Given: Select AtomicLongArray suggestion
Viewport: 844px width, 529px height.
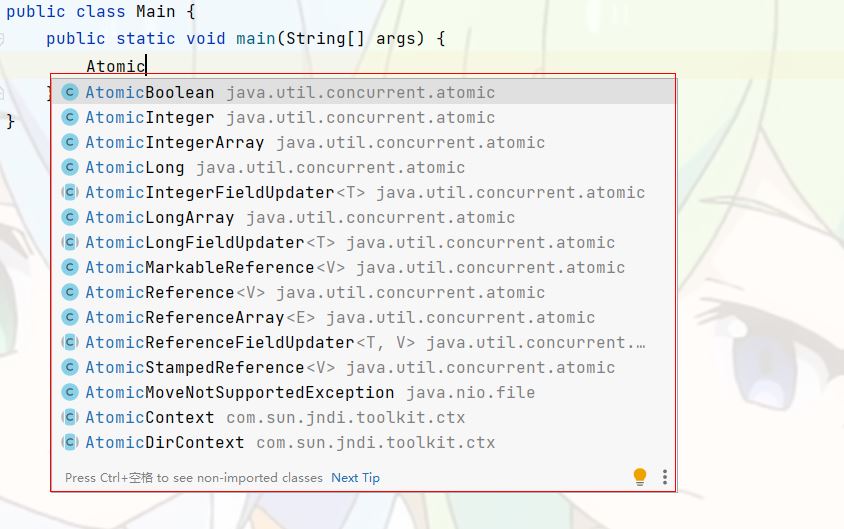Looking at the screenshot, I should 363,217.
